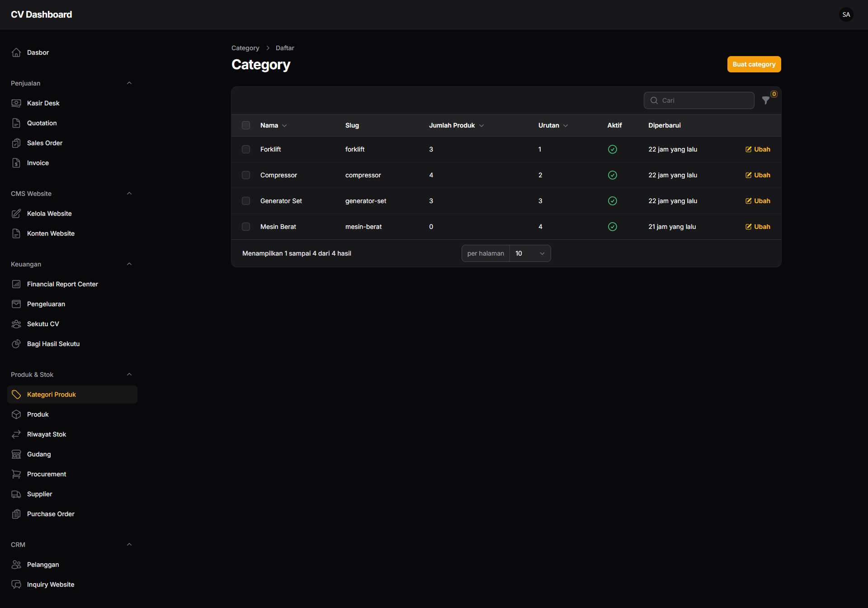The image size is (868, 608).
Task: Click the SA user avatar
Action: [846, 14]
